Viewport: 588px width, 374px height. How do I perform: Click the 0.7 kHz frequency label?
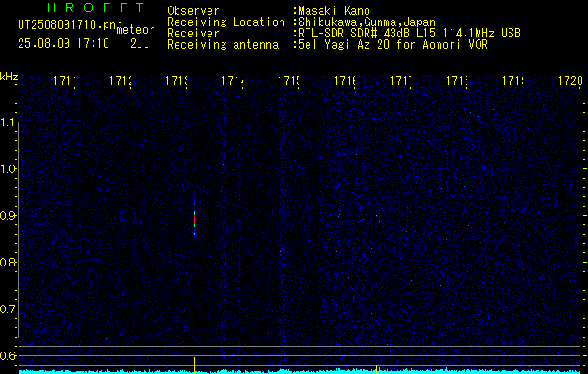pyautogui.click(x=8, y=309)
